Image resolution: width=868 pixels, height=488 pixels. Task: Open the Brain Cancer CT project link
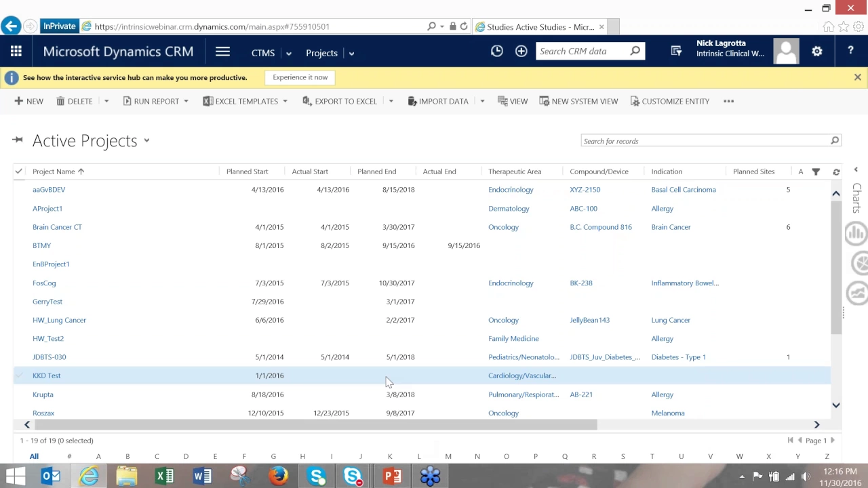tap(57, 227)
